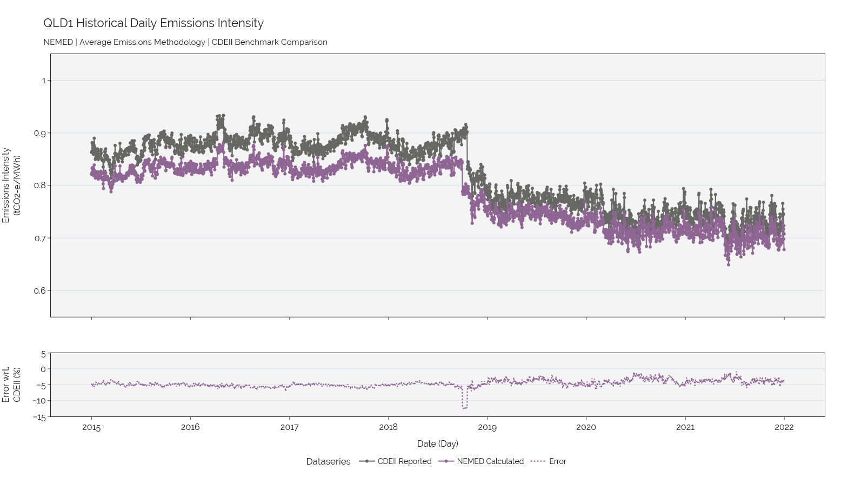Click the 2017 x-axis tick label
868x477 pixels.
pyautogui.click(x=289, y=427)
